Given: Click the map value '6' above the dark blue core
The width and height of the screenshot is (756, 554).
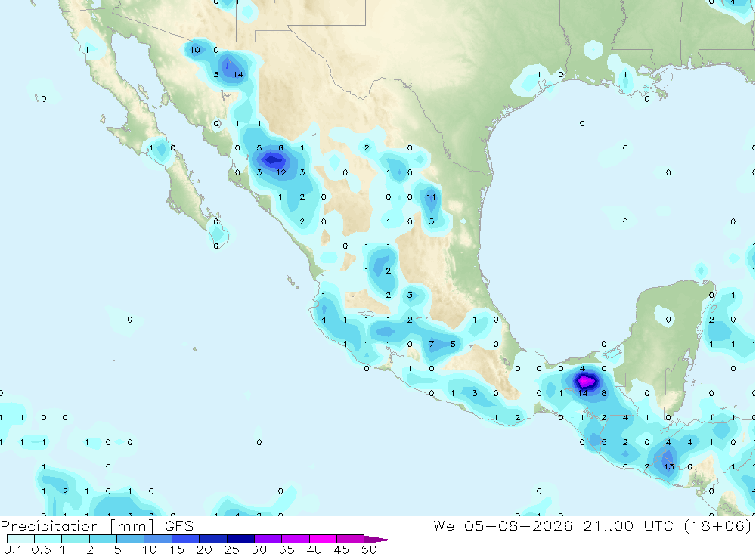Looking at the screenshot, I should pyautogui.click(x=280, y=147).
